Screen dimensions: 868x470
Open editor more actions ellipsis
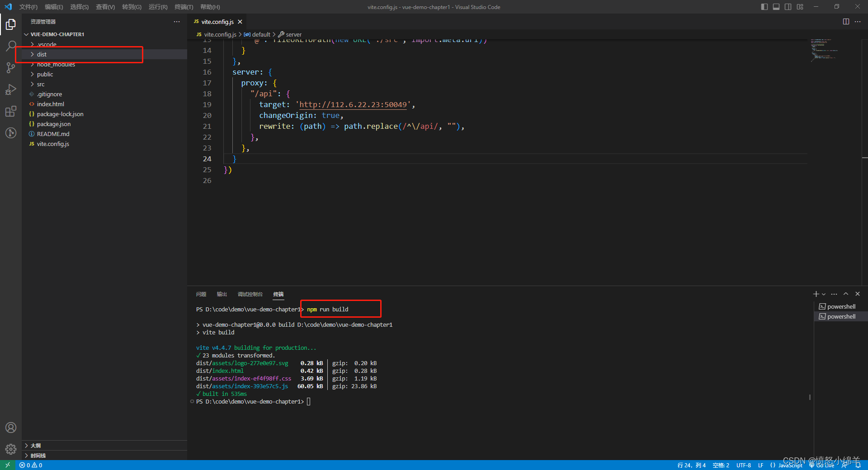point(858,22)
